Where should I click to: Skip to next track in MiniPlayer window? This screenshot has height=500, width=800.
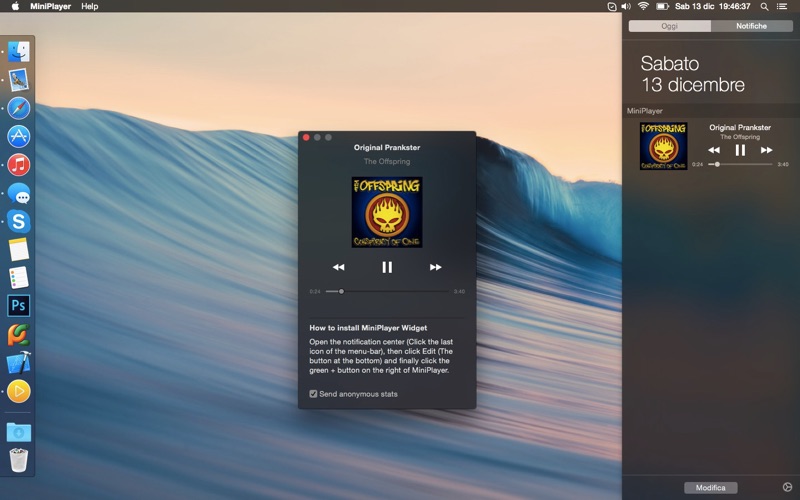[435, 267]
